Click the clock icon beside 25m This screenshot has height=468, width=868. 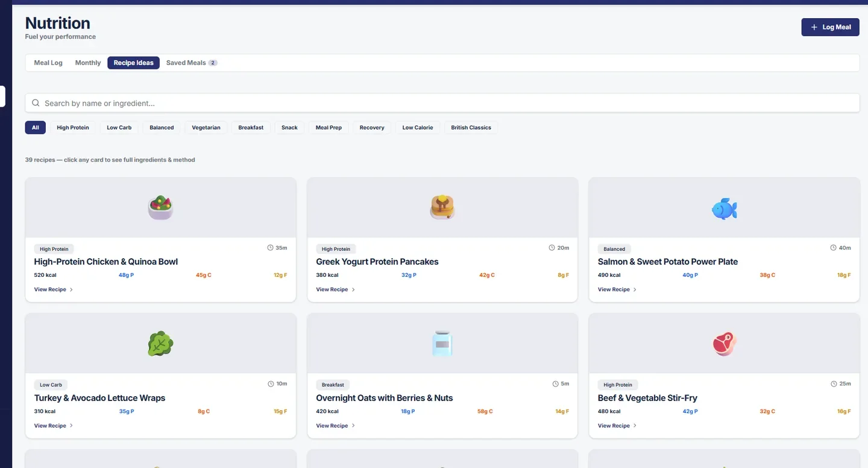pyautogui.click(x=834, y=384)
